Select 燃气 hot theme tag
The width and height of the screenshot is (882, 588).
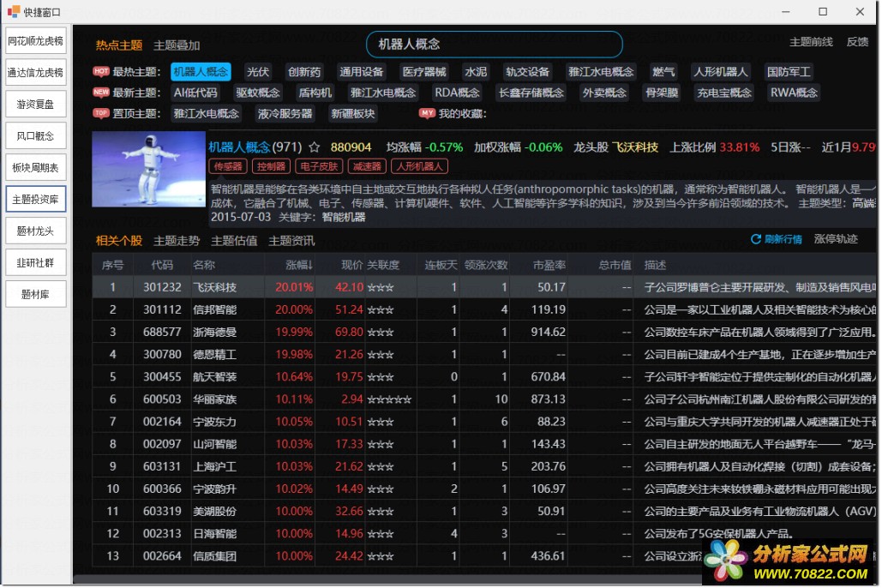point(663,72)
